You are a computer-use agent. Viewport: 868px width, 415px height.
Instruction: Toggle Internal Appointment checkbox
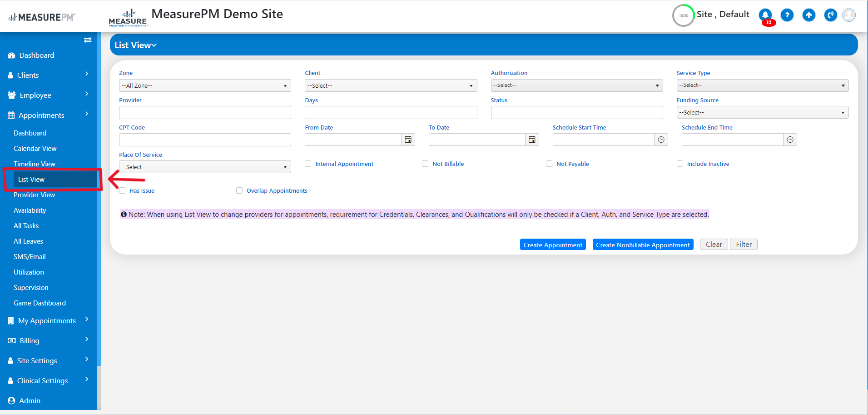[308, 164]
